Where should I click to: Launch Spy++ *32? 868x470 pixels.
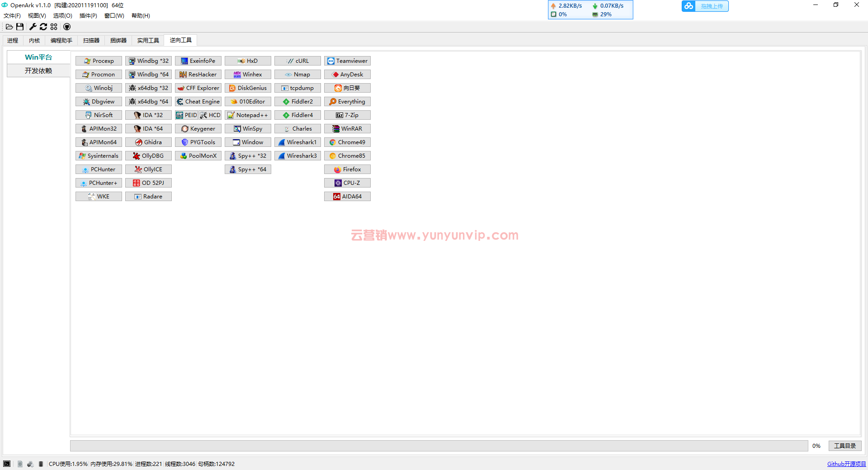click(248, 156)
